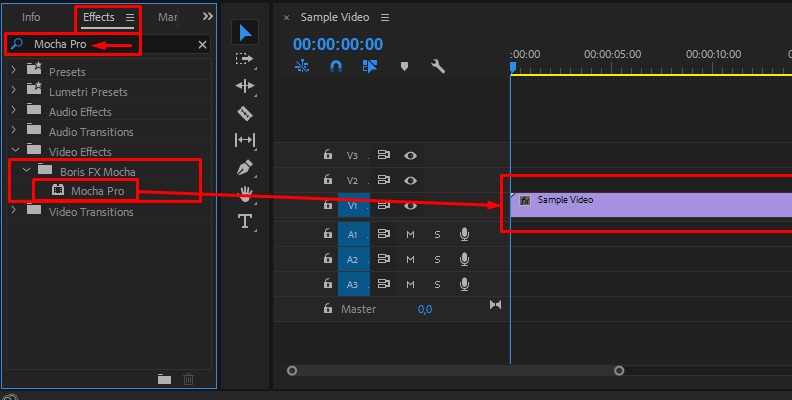The height and width of the screenshot is (400, 792).
Task: Toggle timeline Snap magnet icon
Action: [x=336, y=66]
